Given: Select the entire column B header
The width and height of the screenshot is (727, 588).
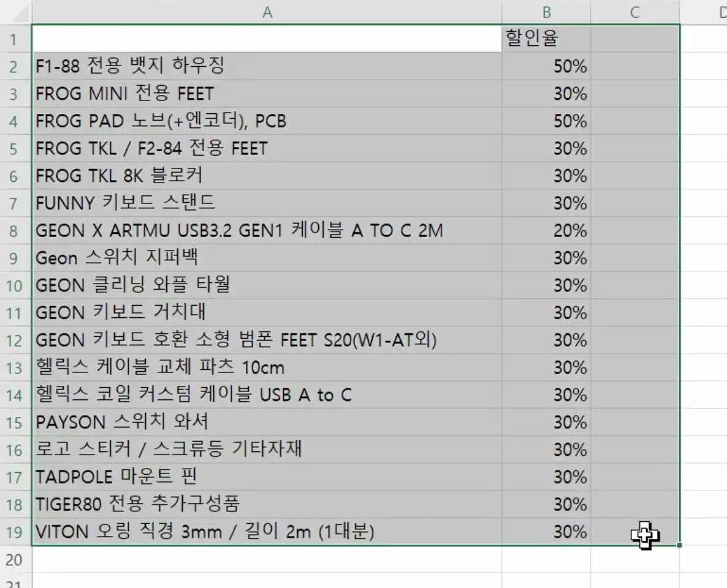Looking at the screenshot, I should coord(546,12).
